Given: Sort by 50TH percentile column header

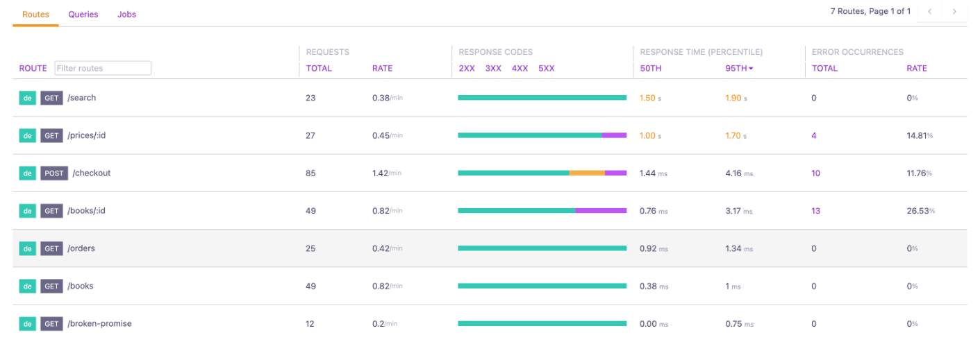Looking at the screenshot, I should point(649,69).
